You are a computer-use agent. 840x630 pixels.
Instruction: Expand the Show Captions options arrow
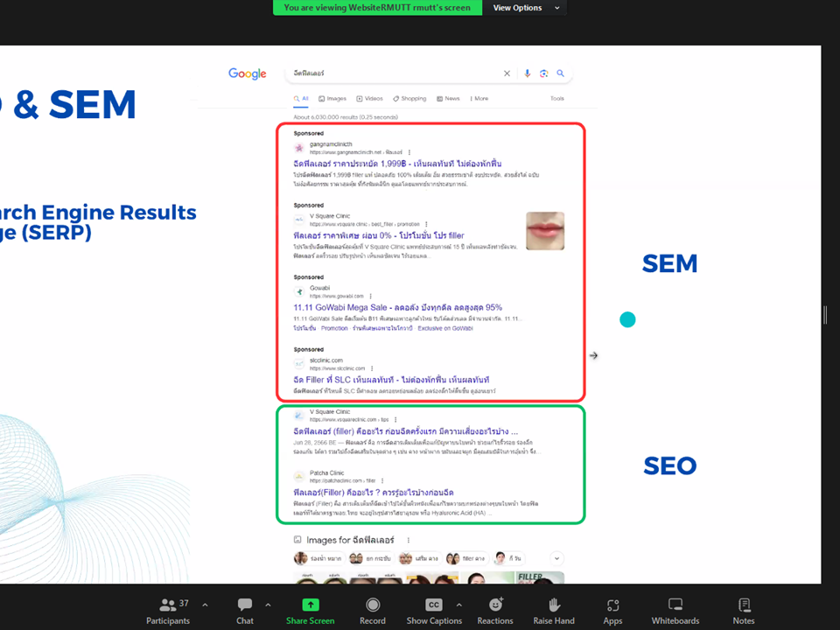point(459,605)
